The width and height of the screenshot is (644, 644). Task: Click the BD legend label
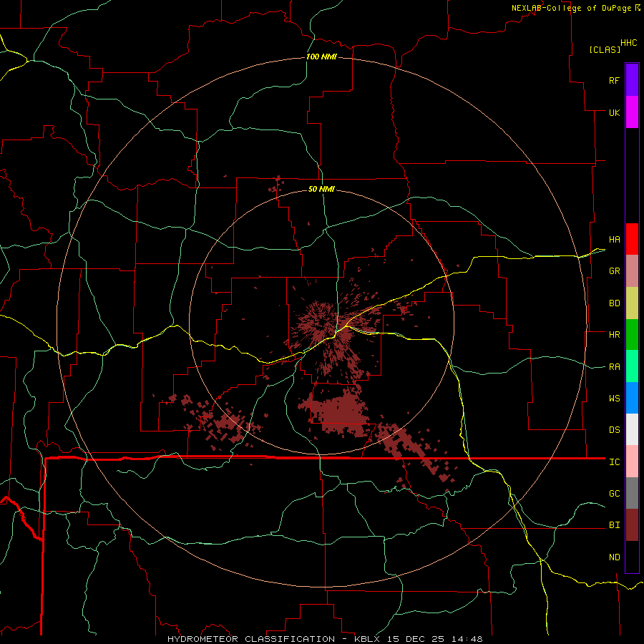pyautogui.click(x=614, y=303)
